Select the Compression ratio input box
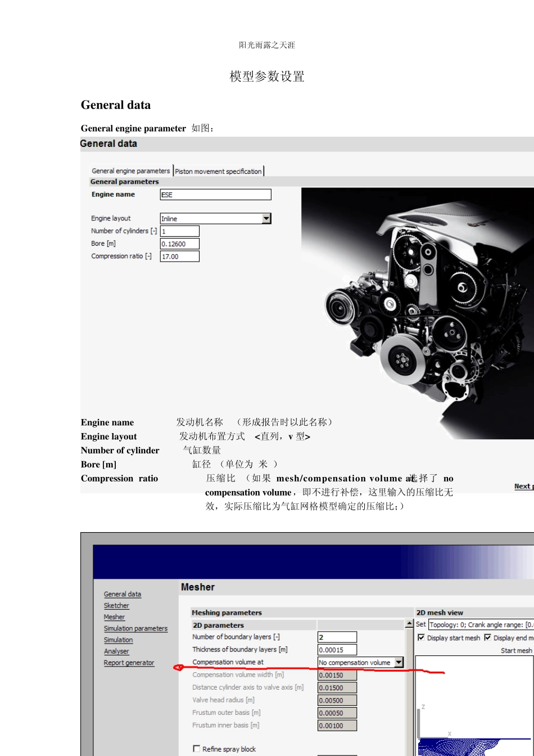This screenshot has height=756, width=534. (179, 256)
